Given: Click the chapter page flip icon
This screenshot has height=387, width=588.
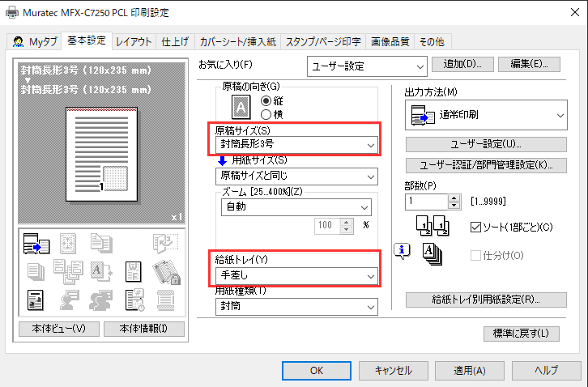Looking at the screenshot, I should click(x=165, y=244).
